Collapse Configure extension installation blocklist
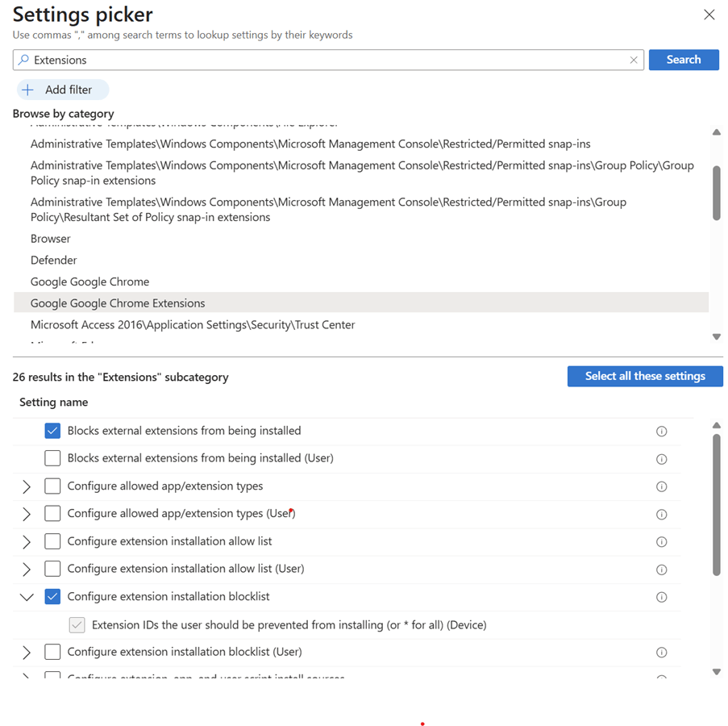 click(x=27, y=597)
